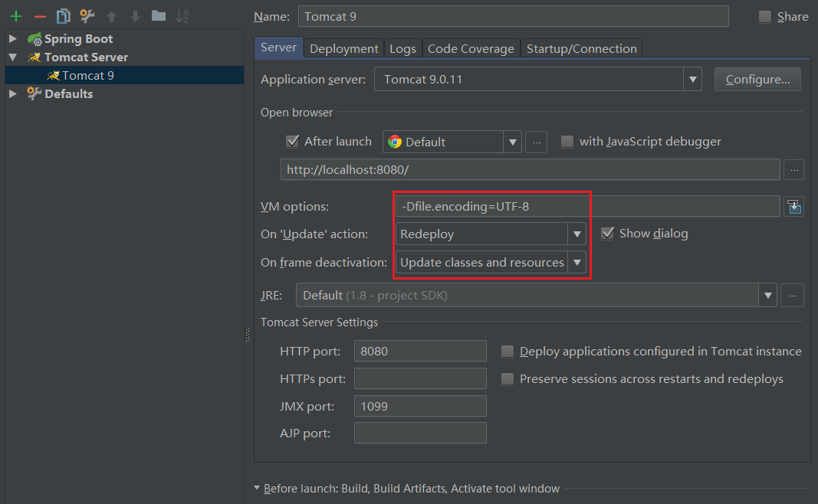Click the localhost URL input field
The width and height of the screenshot is (818, 504).
(x=530, y=170)
